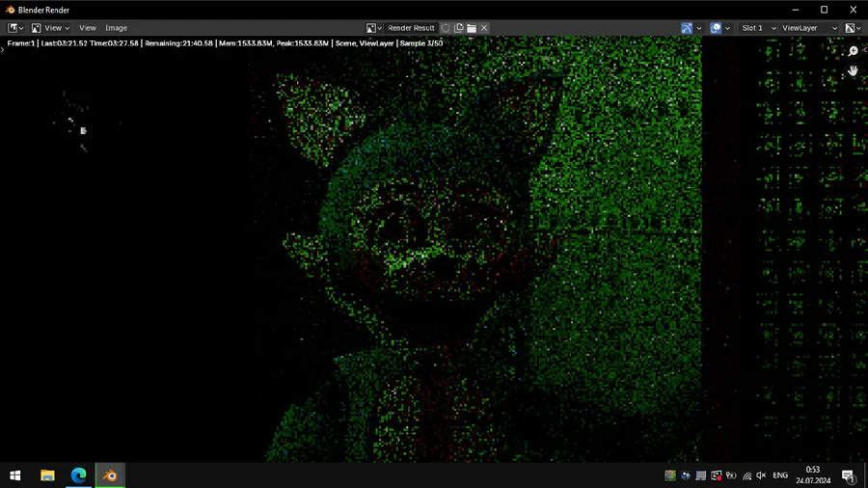
Task: Expand the right sidebar region arrow
Action: pyautogui.click(x=865, y=50)
